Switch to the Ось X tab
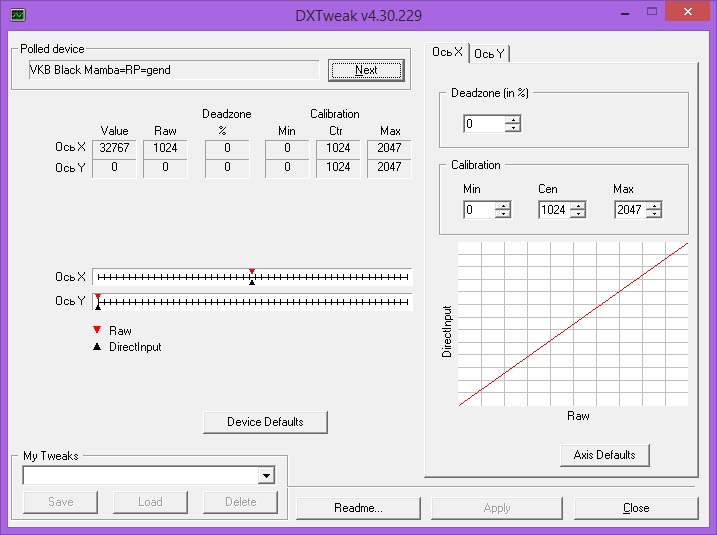Viewport: 717px width, 535px height. (x=447, y=52)
